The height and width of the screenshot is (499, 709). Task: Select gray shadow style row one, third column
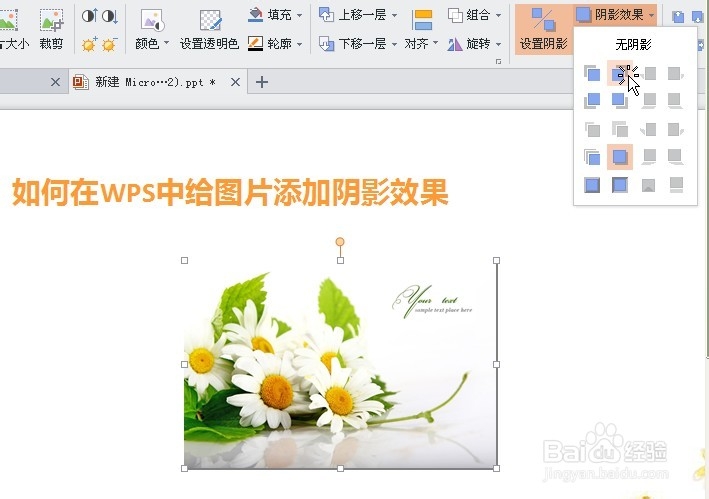(649, 73)
